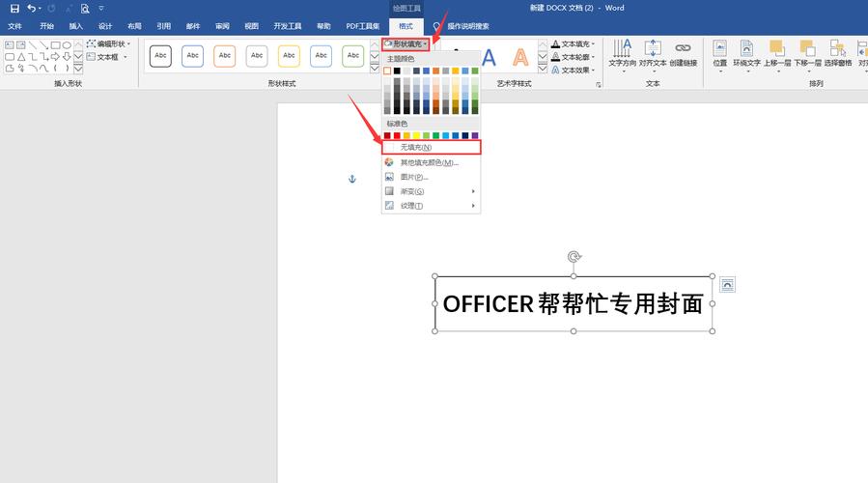
Task: Select standard red color swatch
Action: tap(397, 135)
